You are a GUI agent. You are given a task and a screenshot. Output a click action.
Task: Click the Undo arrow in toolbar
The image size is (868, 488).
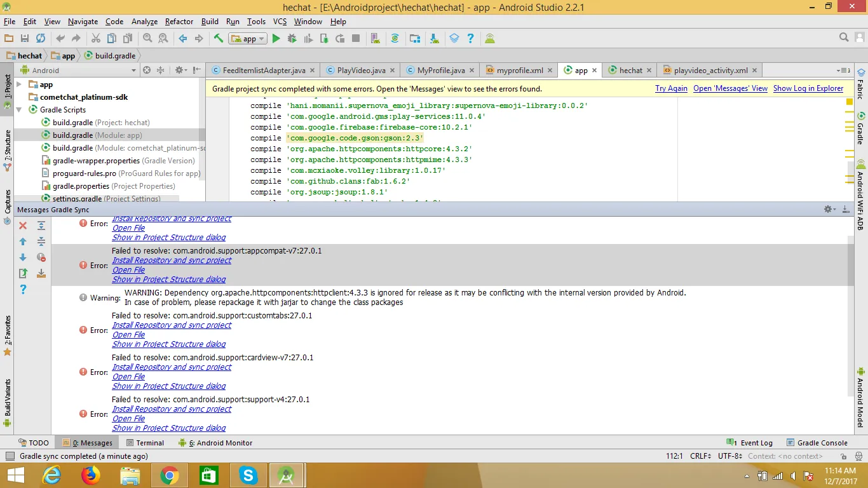point(60,39)
